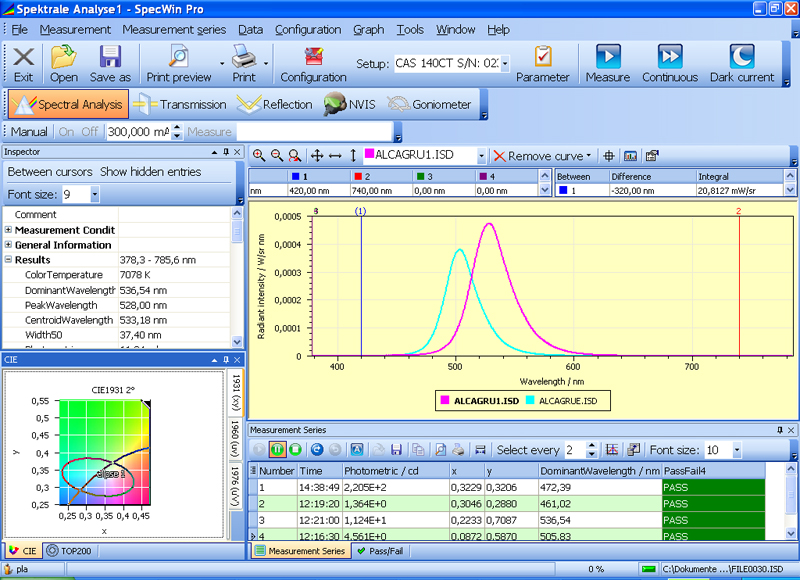Viewport: 800px width, 580px height.
Task: Click the Save as floppy disk icon
Action: coord(110,57)
